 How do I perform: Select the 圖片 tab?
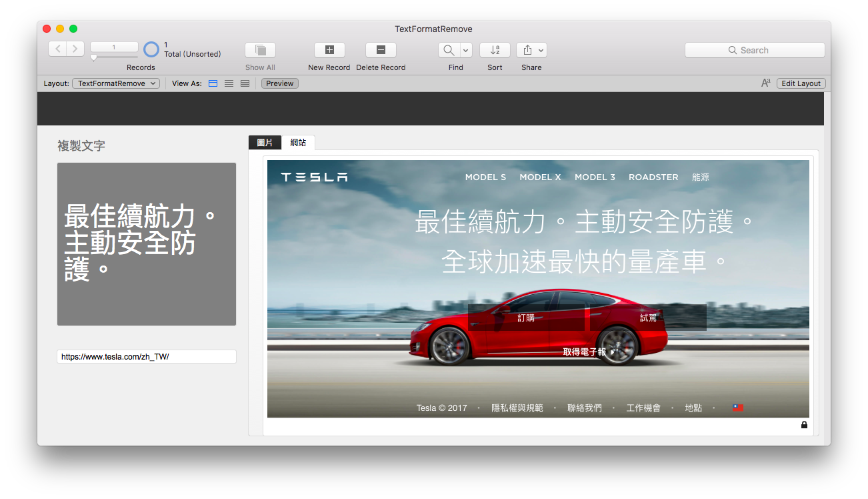[265, 143]
